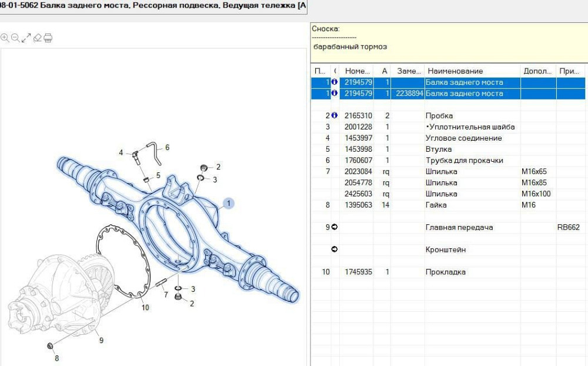Follow arrow icon next to Главная передача

pyautogui.click(x=335, y=227)
